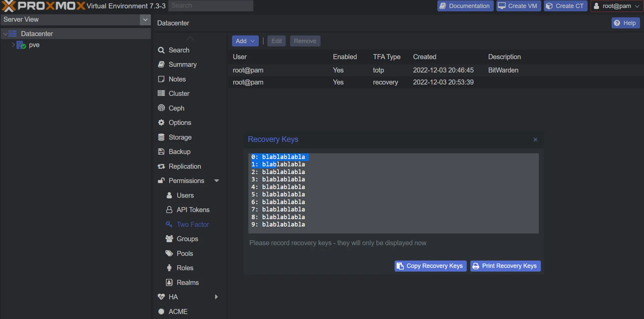This screenshot has height=319, width=644.
Task: Collapse the Permissions submenu arrow
Action: coord(217,181)
